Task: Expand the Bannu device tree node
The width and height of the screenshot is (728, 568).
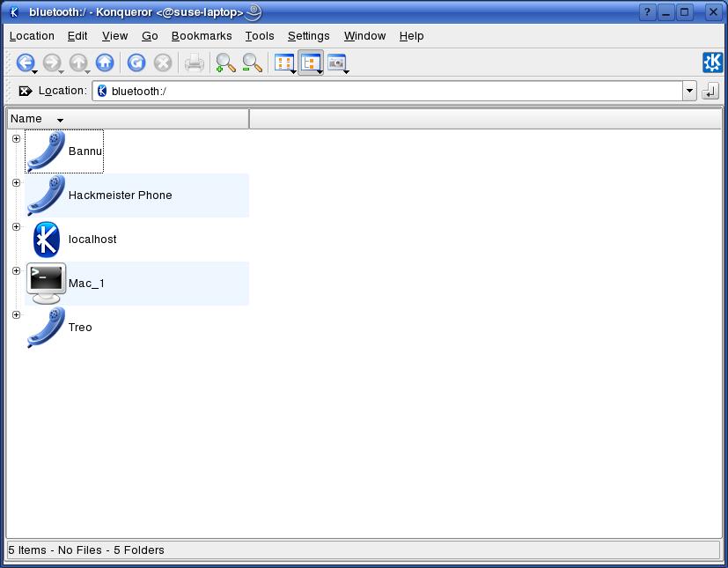Action: (x=16, y=138)
